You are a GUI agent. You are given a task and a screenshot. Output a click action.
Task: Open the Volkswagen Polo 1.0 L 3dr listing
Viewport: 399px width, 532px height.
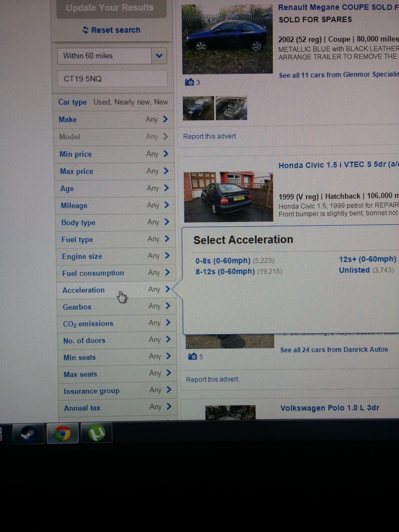(x=330, y=408)
